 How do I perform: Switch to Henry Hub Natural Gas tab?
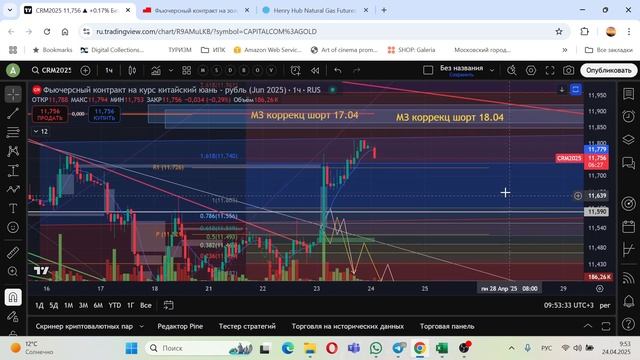pyautogui.click(x=314, y=10)
